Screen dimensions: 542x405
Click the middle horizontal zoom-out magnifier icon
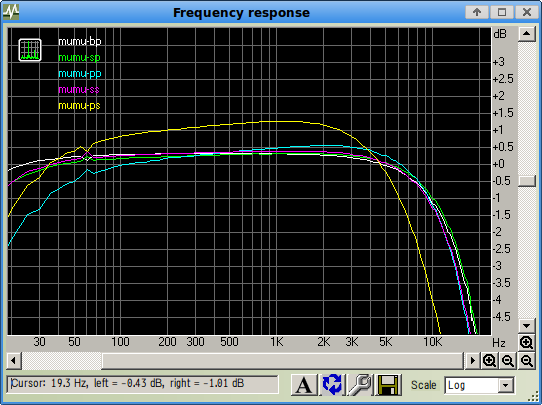coord(508,361)
